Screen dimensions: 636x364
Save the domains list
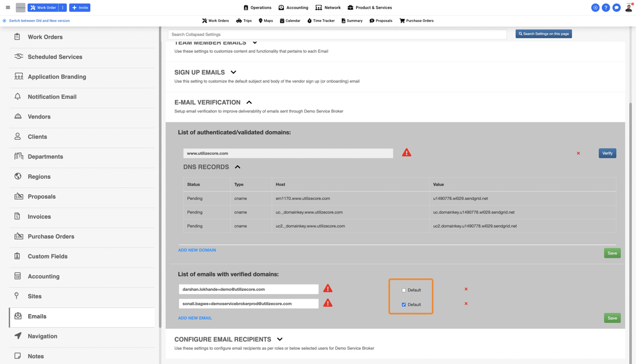coord(612,253)
